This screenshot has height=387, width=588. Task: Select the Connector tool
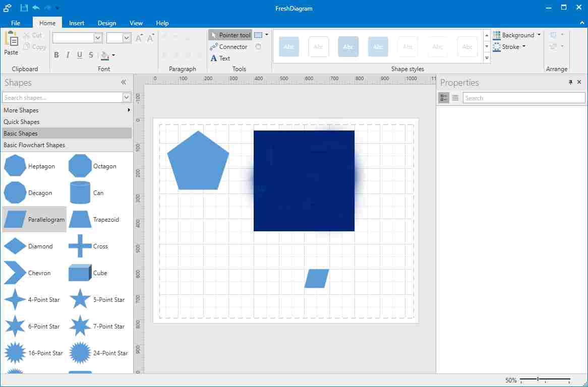tap(229, 47)
